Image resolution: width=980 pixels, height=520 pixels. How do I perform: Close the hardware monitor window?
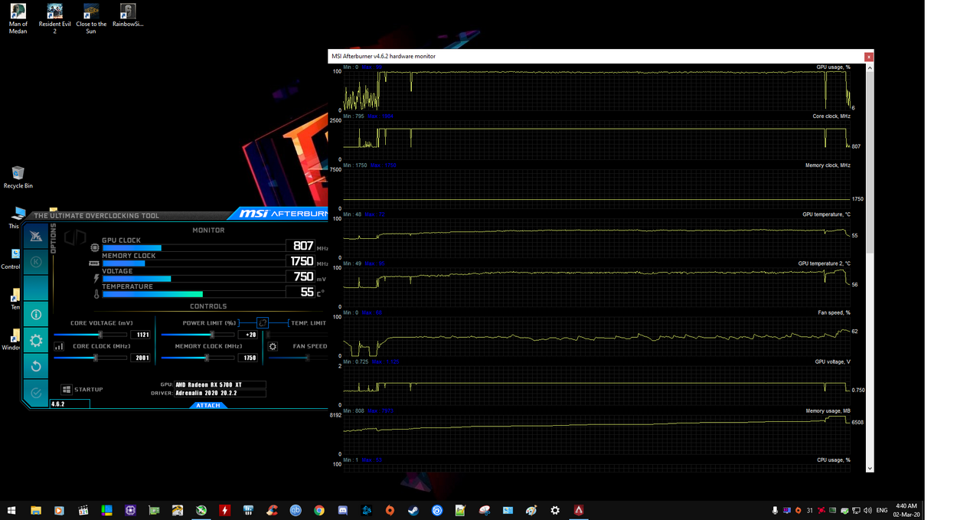point(868,57)
